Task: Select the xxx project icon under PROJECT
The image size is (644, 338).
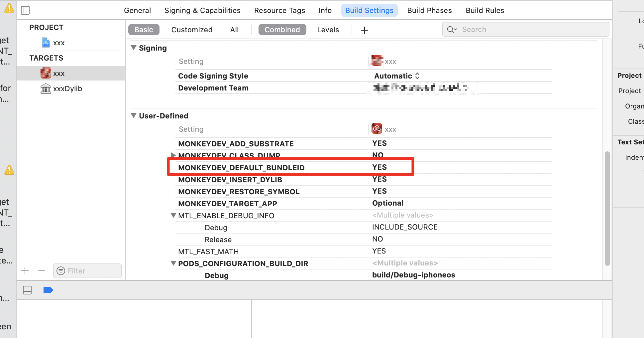Action: (46, 43)
